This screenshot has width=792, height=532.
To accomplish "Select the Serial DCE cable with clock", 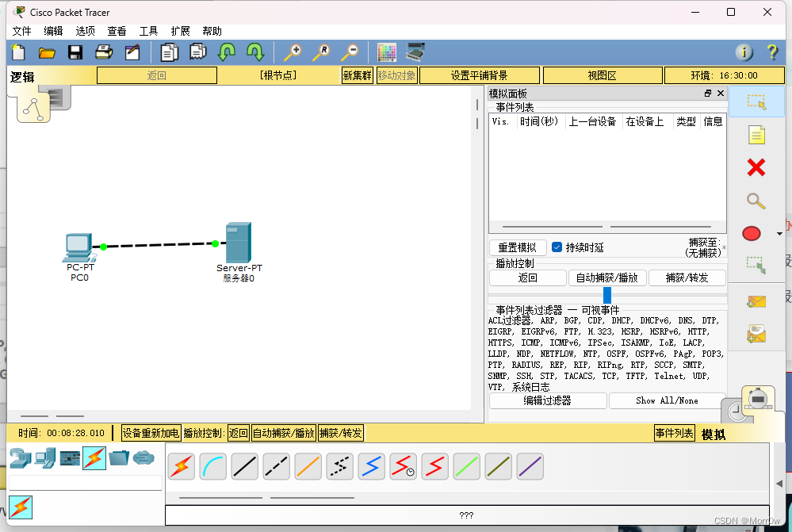I will click(404, 466).
